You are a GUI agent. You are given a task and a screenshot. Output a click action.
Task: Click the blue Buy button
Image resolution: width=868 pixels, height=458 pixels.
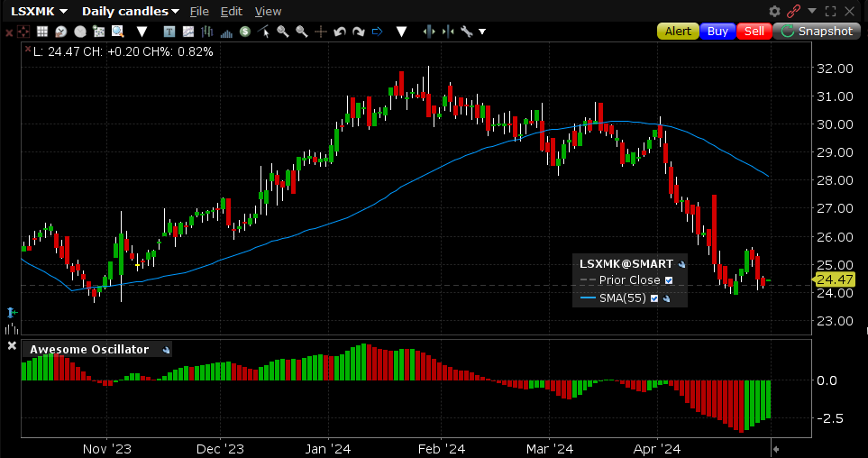[717, 31]
